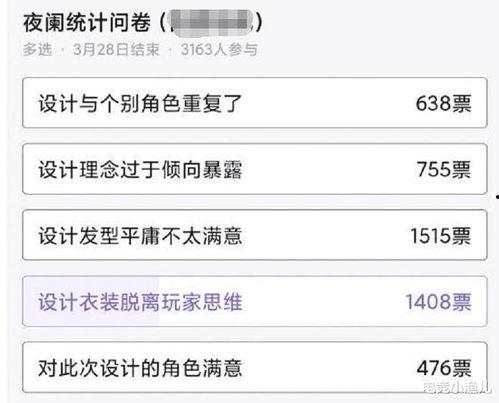Image resolution: width=499 pixels, height=403 pixels.
Task: Click empty space inside the 476票 option box
Action: coord(328,368)
